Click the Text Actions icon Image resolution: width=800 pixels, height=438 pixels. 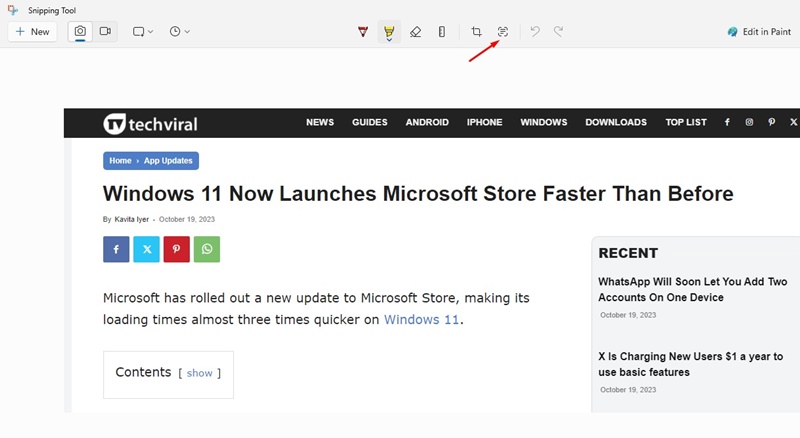tap(503, 32)
